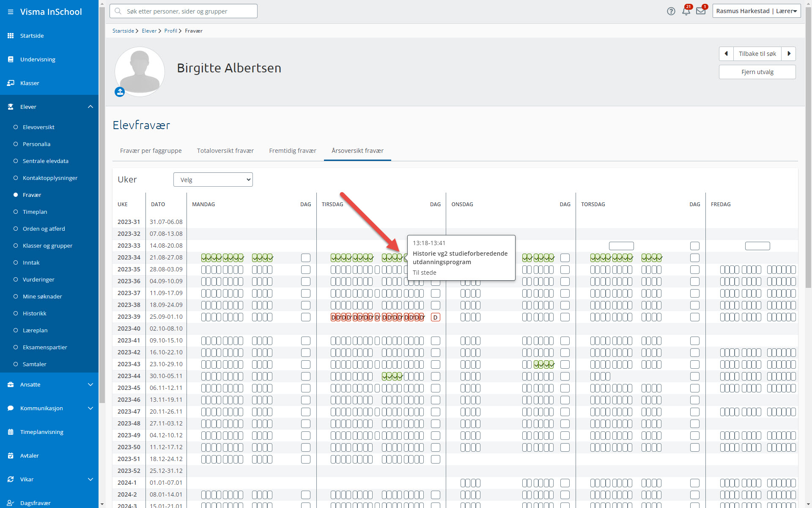Open Kontaktopplysninger sidebar link
Viewport: 812px width, 508px height.
pos(50,178)
